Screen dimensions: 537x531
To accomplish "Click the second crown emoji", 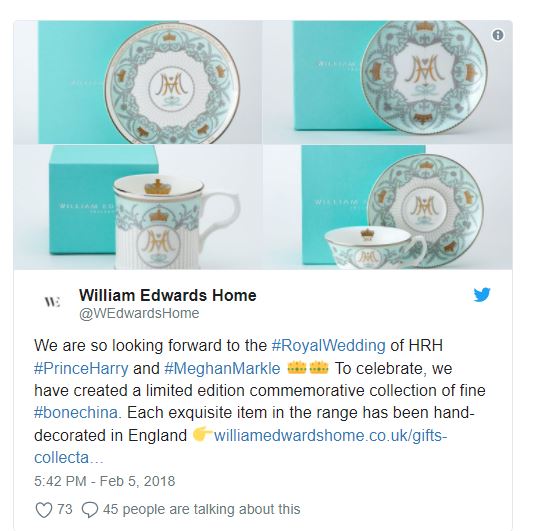I will click(x=319, y=368).
